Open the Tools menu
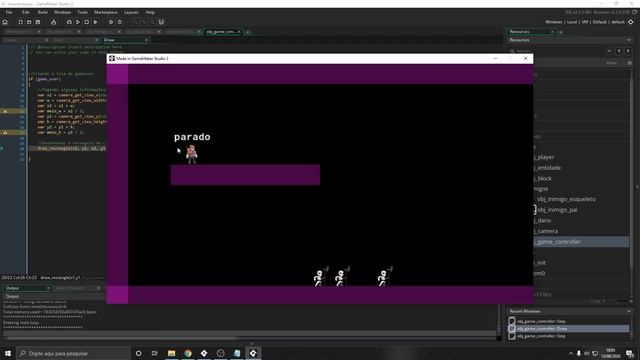This screenshot has height=360, width=640. click(x=82, y=13)
